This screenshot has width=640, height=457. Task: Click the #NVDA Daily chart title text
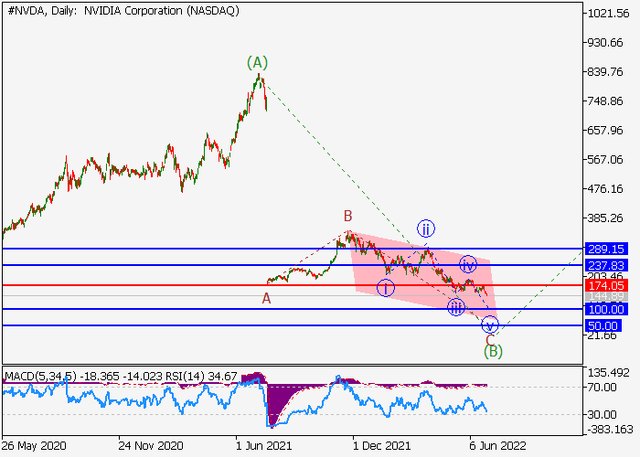[123, 11]
